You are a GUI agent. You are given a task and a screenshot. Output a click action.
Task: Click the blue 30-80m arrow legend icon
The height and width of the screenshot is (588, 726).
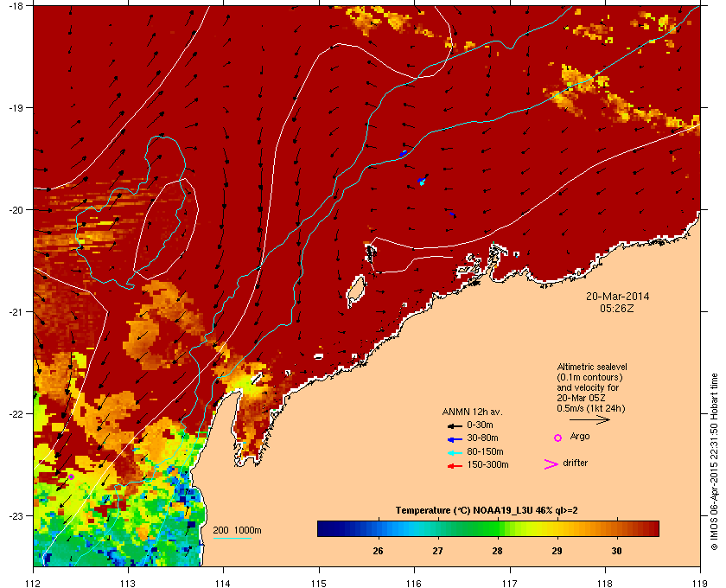455,439
